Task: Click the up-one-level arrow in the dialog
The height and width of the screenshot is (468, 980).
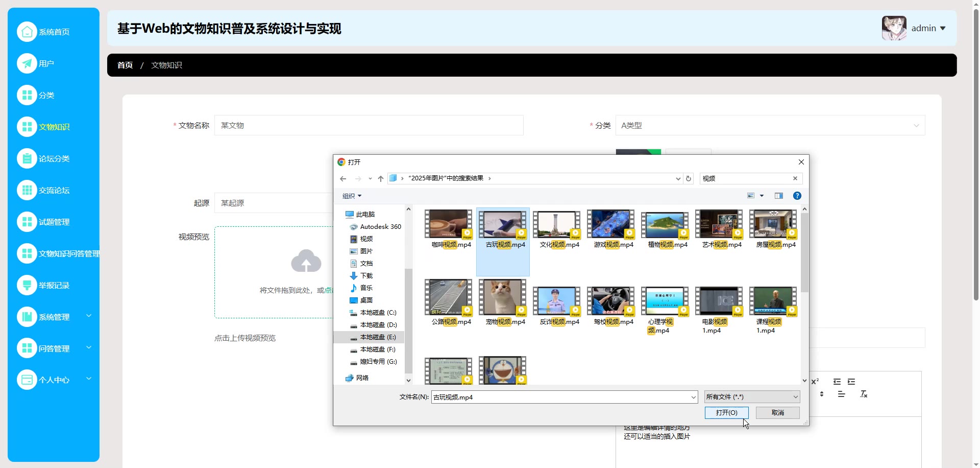Action: [381, 179]
